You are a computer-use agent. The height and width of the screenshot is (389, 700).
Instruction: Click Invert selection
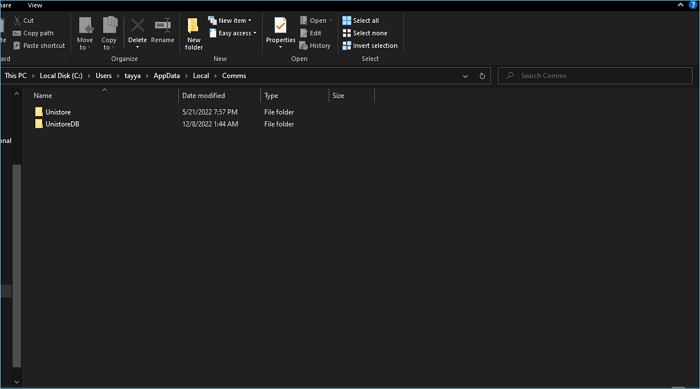coord(370,46)
